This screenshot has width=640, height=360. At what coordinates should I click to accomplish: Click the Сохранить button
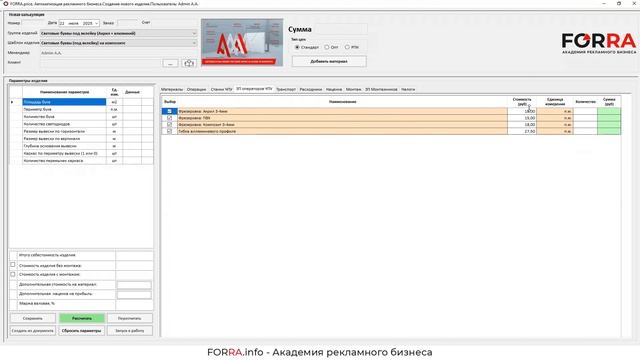[33, 318]
